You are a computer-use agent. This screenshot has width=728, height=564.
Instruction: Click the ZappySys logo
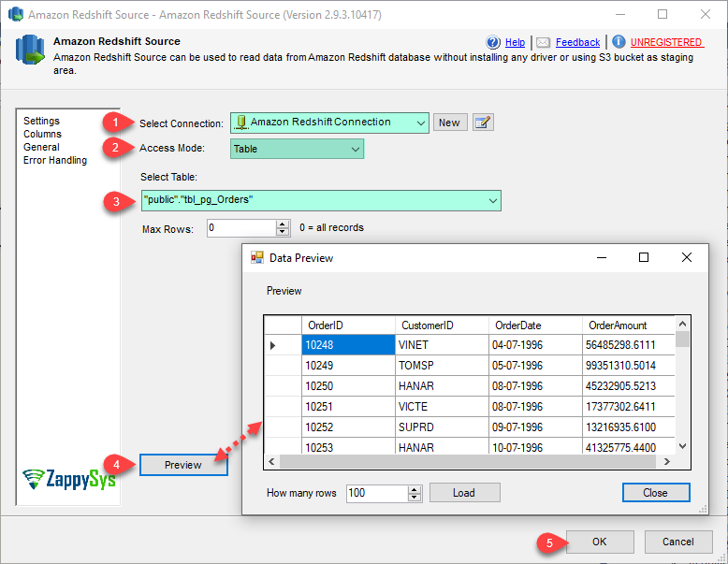69,479
